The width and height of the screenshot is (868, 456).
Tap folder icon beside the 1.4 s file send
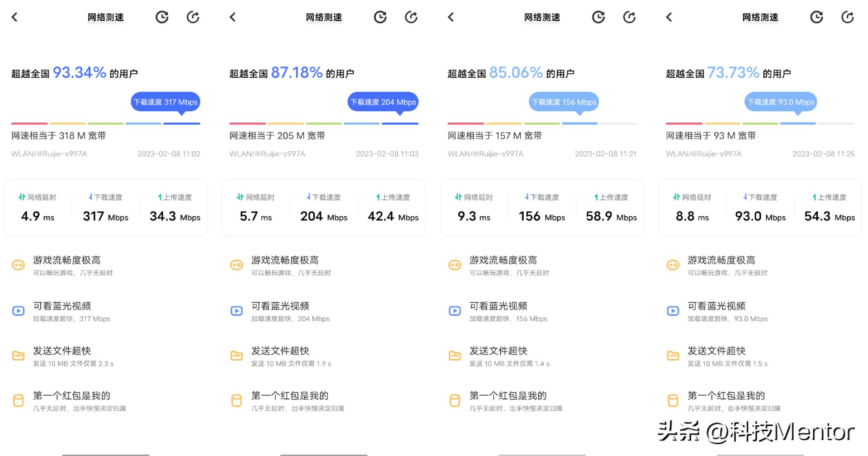pos(454,356)
